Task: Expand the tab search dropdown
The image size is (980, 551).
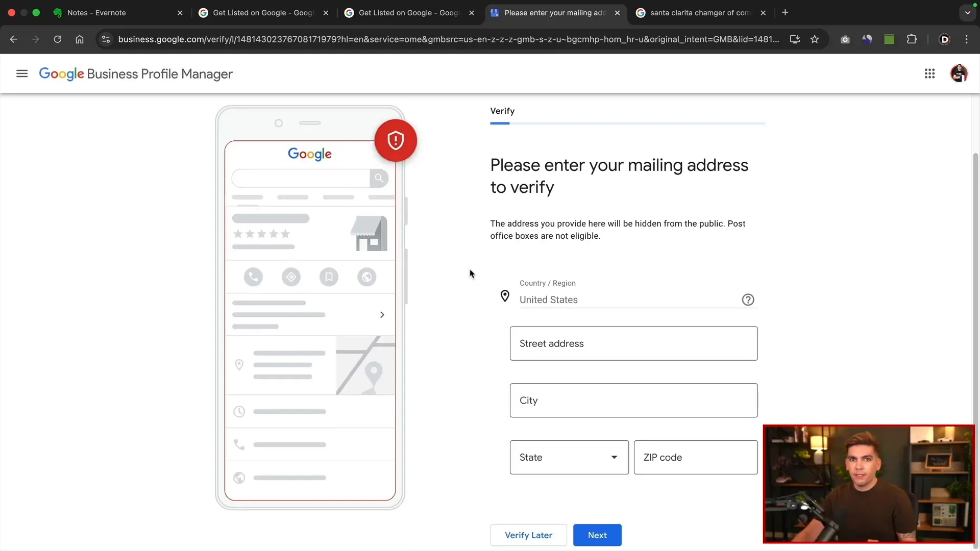Action: pos(967,13)
